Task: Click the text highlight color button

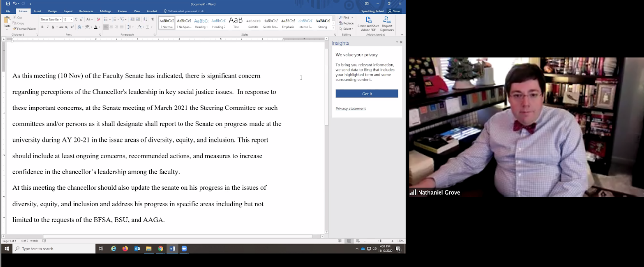Action: point(87,27)
